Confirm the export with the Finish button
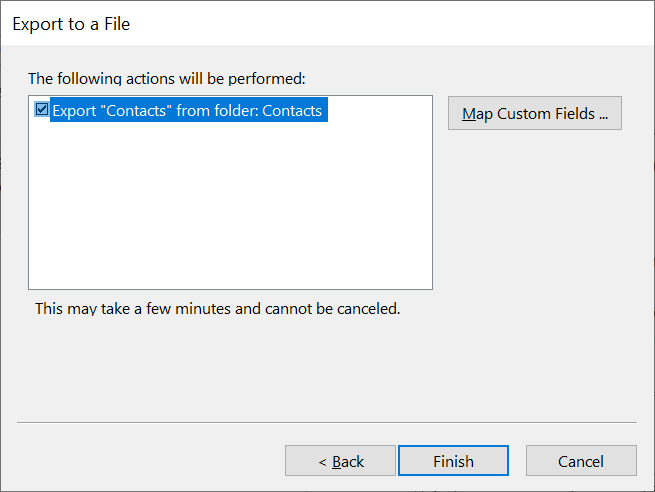Viewport: 655px width, 492px height. point(453,461)
